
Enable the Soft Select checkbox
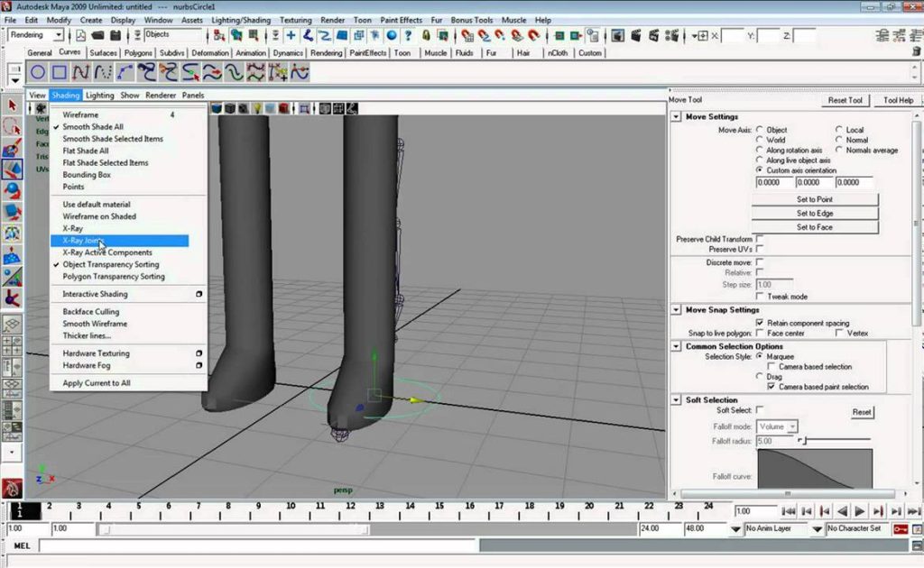[760, 409]
